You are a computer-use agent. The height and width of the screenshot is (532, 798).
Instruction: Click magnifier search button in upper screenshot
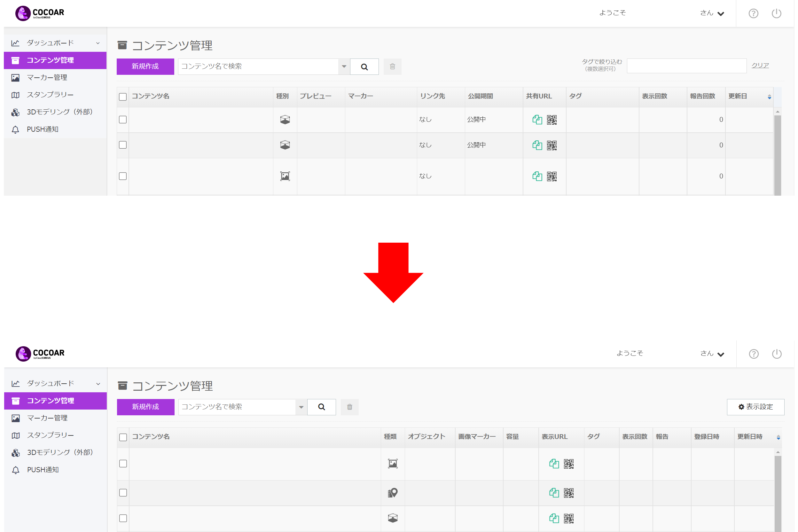[364, 66]
